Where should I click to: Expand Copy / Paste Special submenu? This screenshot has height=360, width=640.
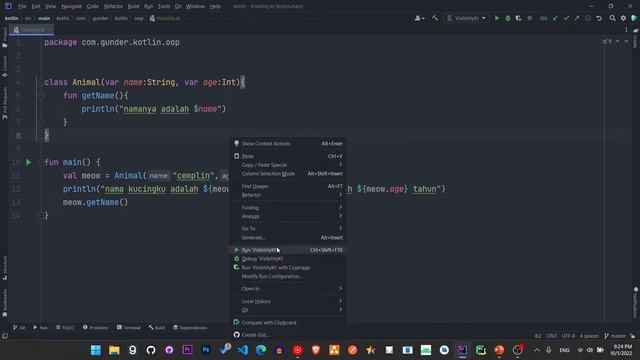tap(288, 165)
